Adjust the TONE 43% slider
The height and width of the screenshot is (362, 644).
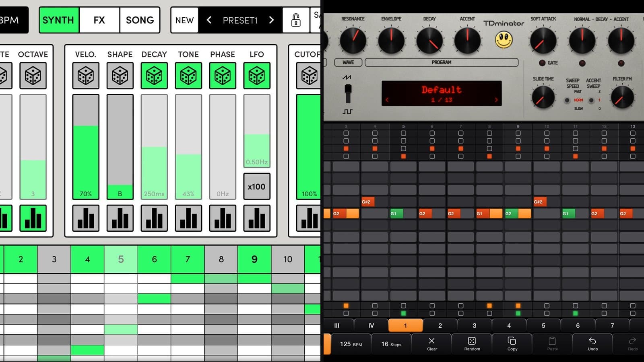pos(188,147)
